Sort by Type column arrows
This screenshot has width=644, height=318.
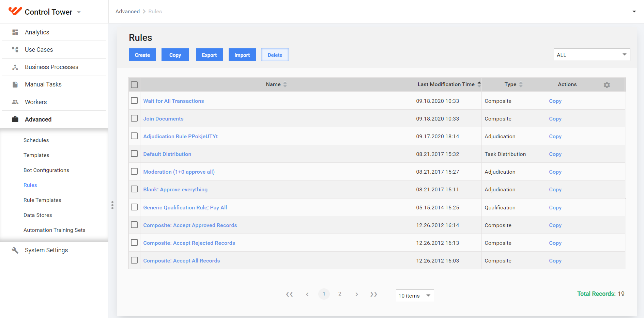(x=521, y=84)
